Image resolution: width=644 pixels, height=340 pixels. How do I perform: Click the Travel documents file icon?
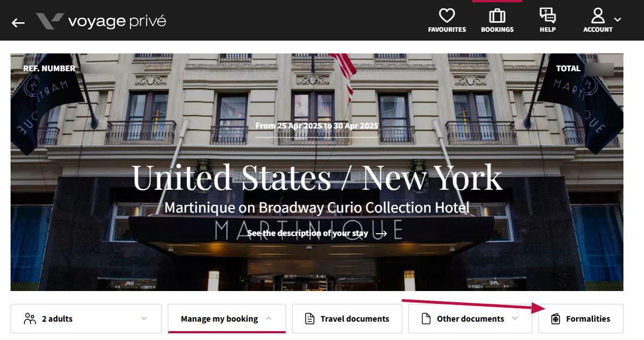tap(309, 319)
